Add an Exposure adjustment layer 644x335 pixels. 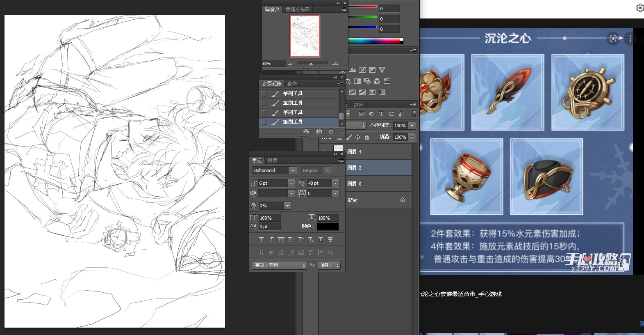372,70
